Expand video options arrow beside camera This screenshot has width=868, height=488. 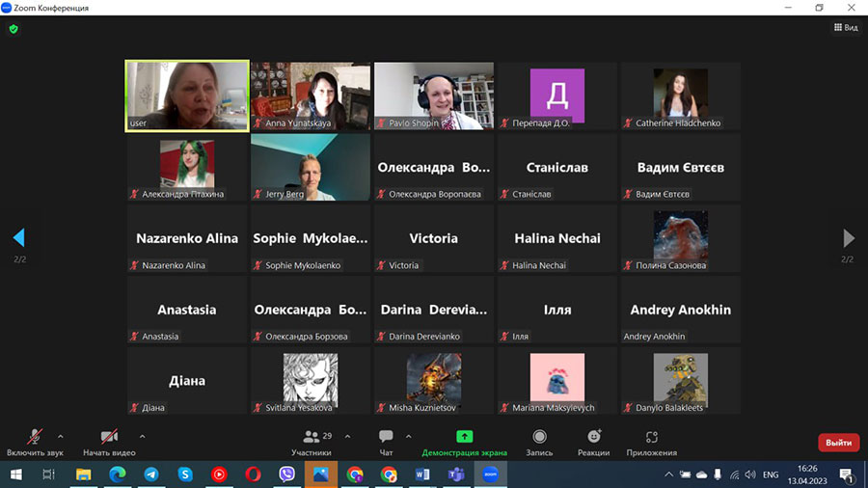coord(142,436)
